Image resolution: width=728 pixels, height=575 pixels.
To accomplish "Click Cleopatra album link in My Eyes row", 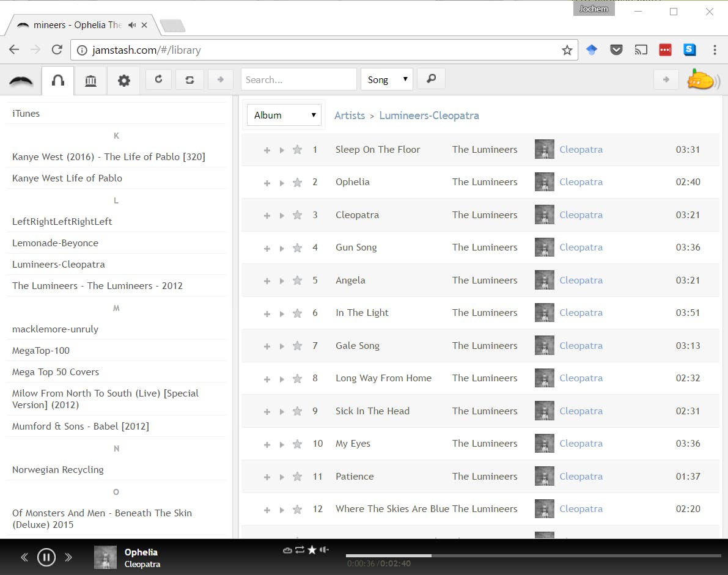I will [581, 444].
